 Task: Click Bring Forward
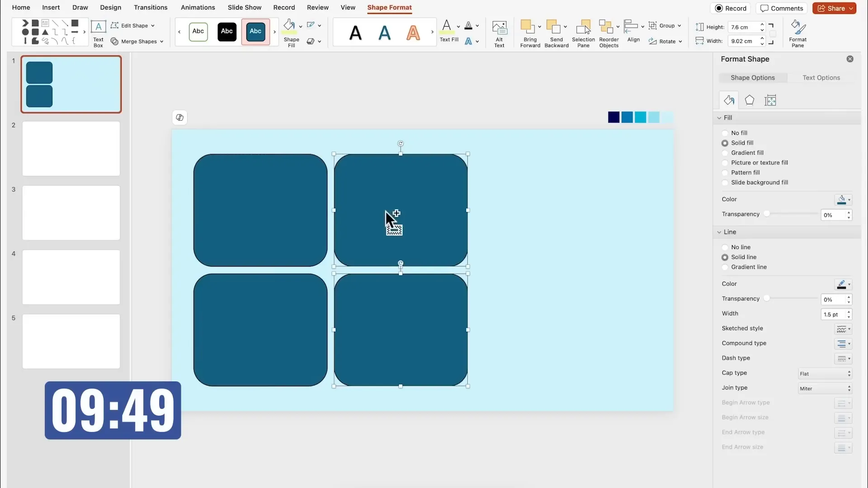point(530,34)
